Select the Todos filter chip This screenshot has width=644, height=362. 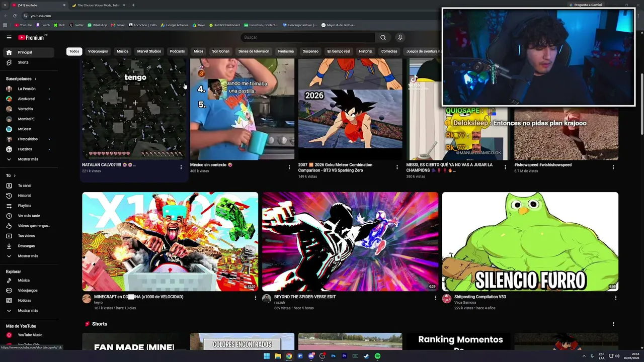pyautogui.click(x=74, y=51)
